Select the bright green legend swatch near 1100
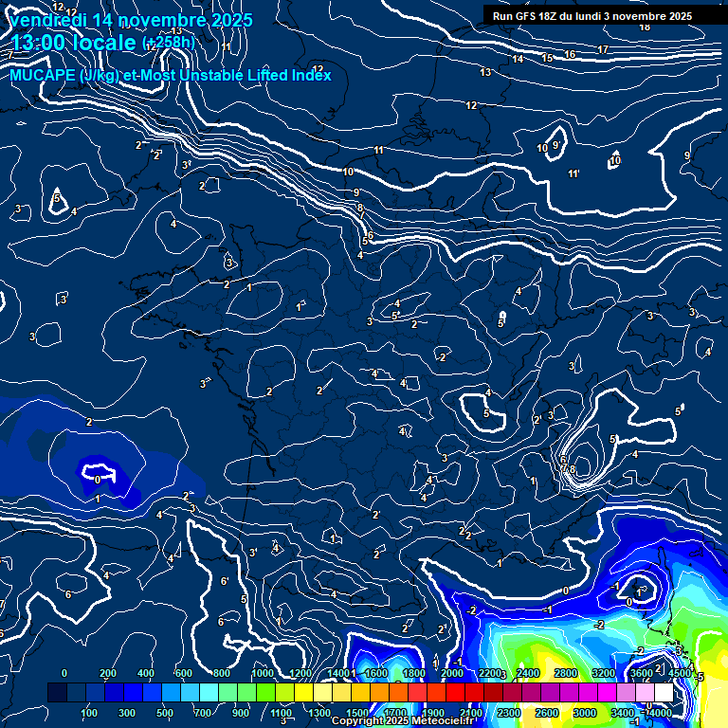Image resolution: width=728 pixels, height=728 pixels. coord(265,692)
